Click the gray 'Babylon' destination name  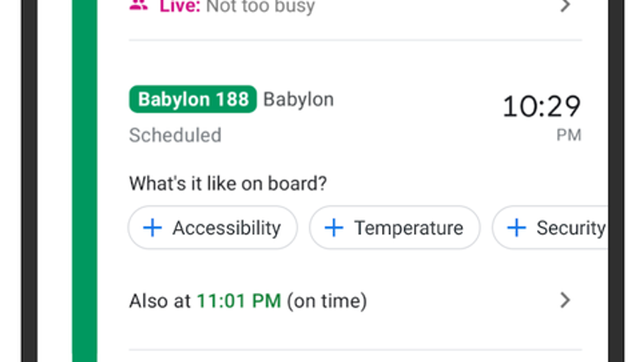coord(298,99)
